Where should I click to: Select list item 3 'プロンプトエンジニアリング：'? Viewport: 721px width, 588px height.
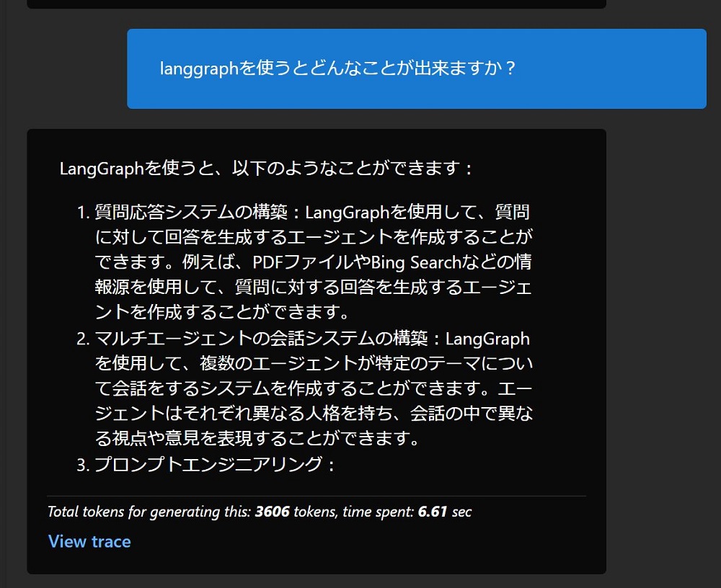215,464
